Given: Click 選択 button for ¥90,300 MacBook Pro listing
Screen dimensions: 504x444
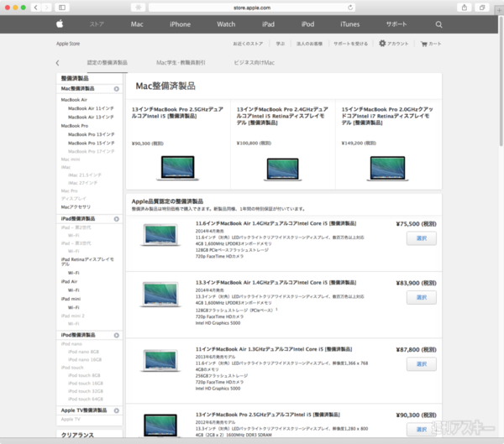Looking at the screenshot, I should click(422, 430).
